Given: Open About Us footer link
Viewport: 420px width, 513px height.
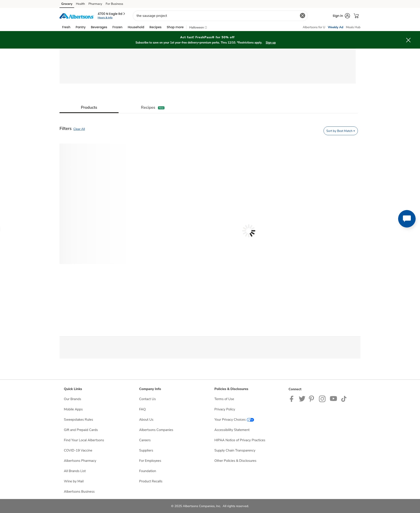Looking at the screenshot, I should pos(146,420).
